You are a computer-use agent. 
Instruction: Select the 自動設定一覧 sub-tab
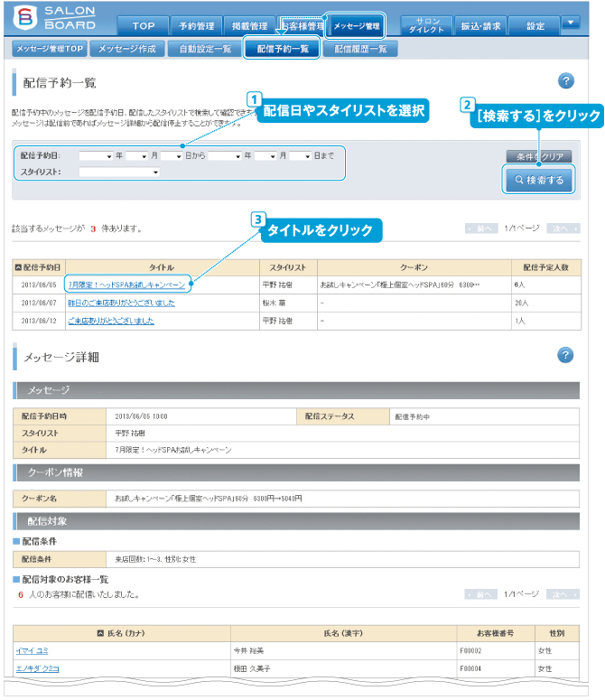205,50
